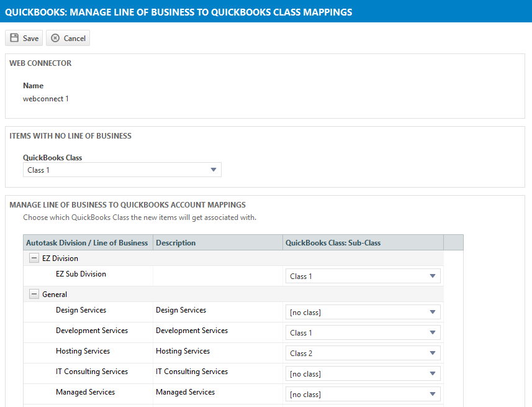Open QuickBooks Class dropdown for no-line-of-business items

(x=122, y=170)
